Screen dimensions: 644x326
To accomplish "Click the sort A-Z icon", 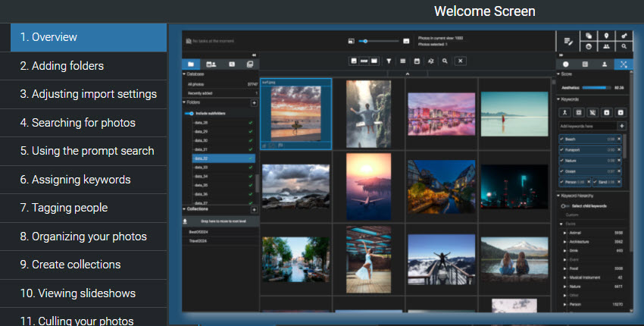I will tap(430, 61).
